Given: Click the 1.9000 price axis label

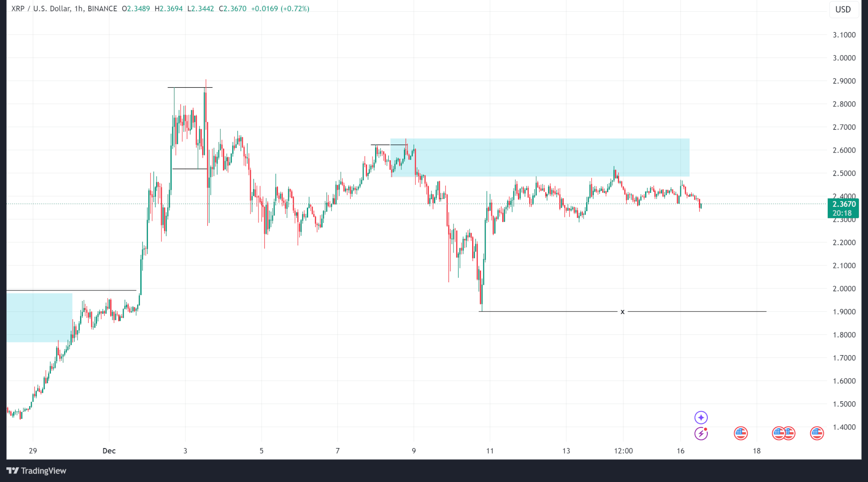Looking at the screenshot, I should [x=844, y=312].
